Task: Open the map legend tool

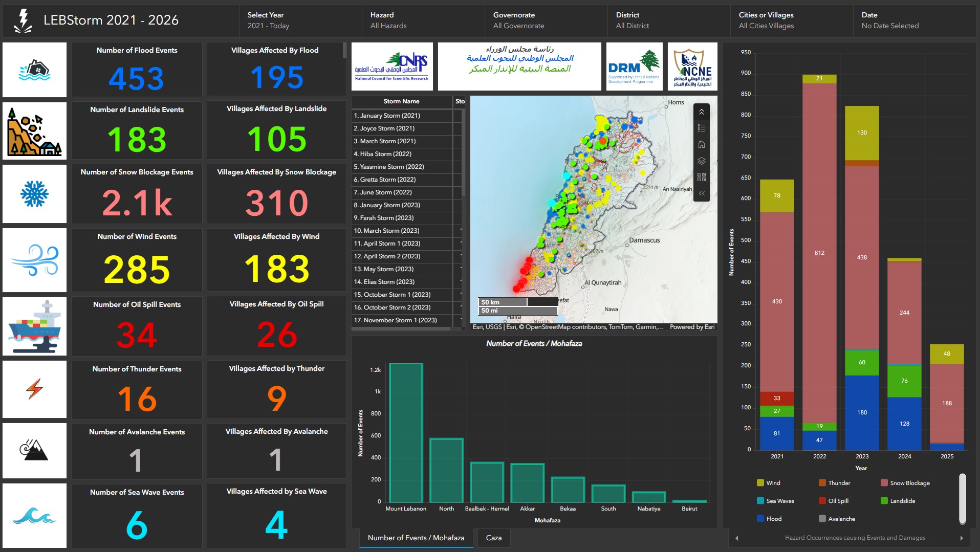Action: [x=701, y=128]
